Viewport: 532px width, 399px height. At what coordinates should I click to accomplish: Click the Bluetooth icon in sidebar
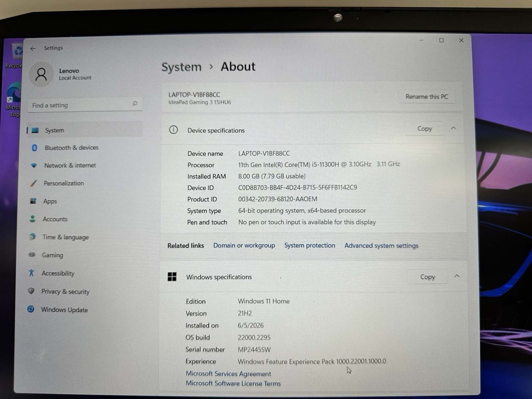[x=34, y=148]
